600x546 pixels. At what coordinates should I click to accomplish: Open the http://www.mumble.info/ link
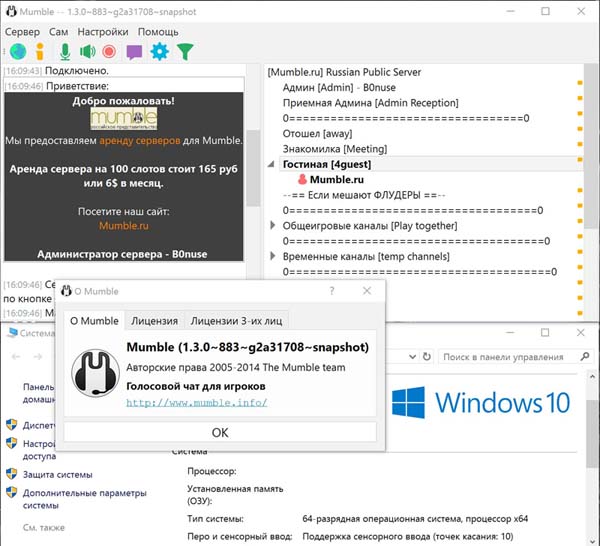(x=197, y=402)
